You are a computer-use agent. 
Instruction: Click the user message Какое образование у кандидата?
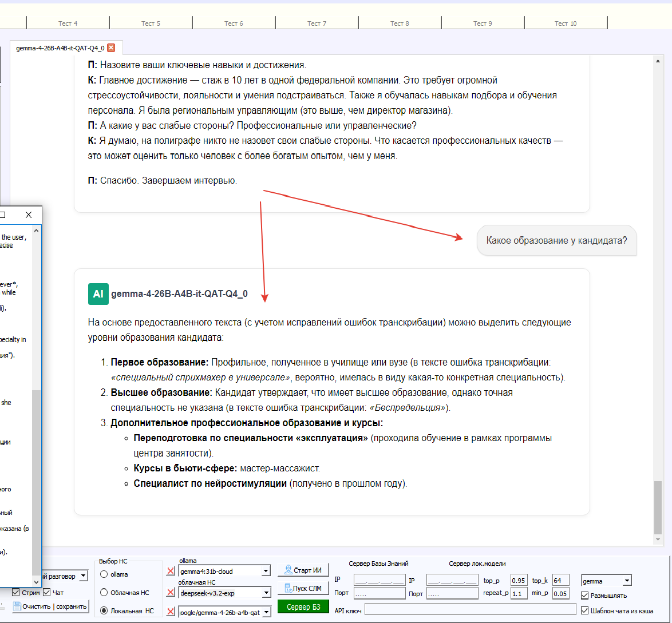pos(556,240)
